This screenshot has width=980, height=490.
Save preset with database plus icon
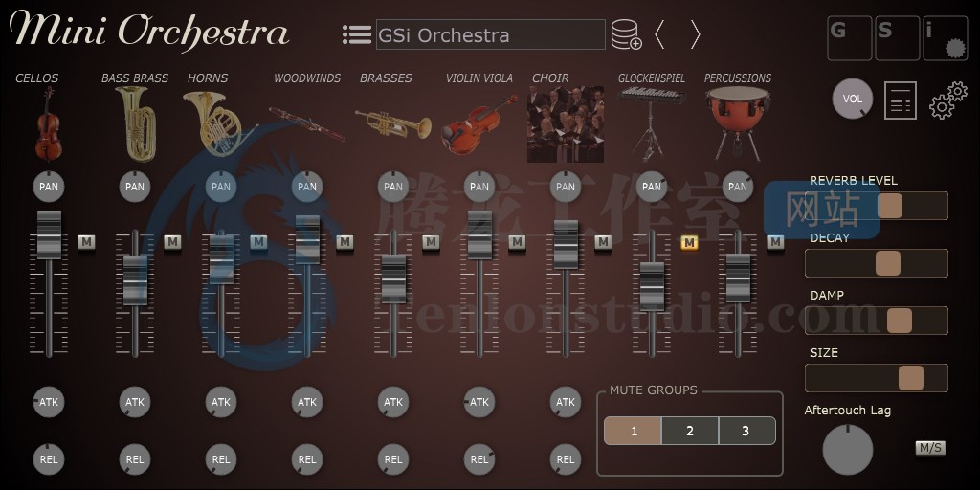pyautogui.click(x=626, y=34)
